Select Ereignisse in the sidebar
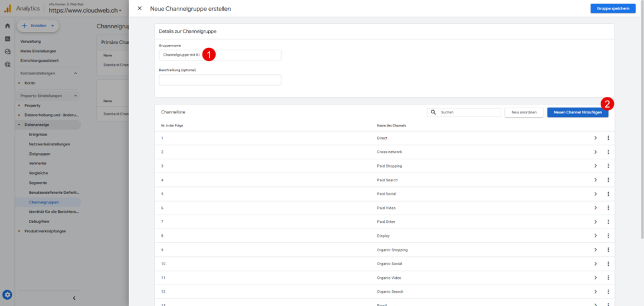Screen dimensions: 644x306 40,134
